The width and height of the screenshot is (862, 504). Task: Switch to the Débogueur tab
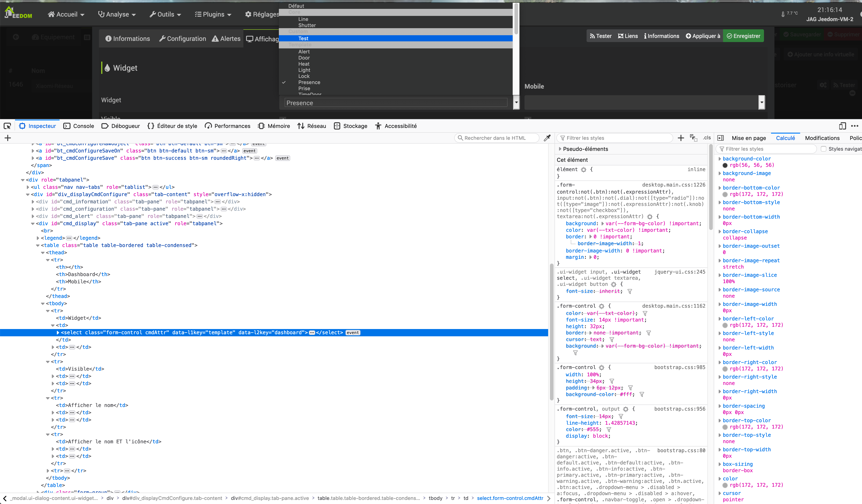(x=121, y=126)
